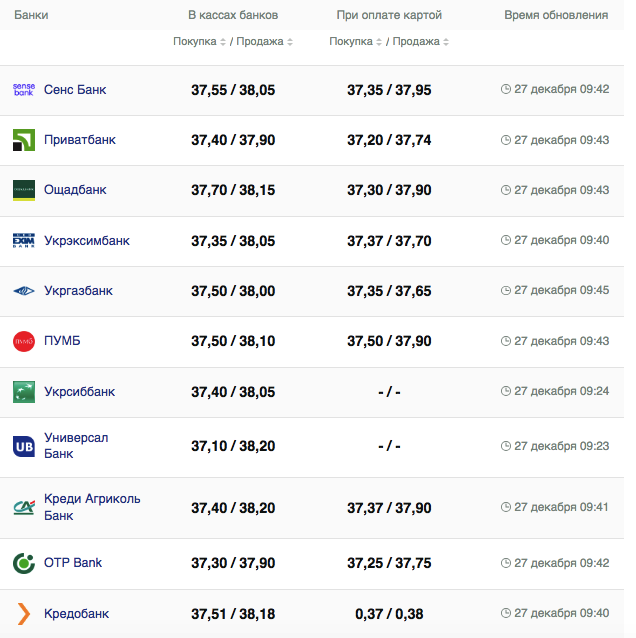The width and height of the screenshot is (636, 638).
Task: Open the Ощадбанк bank page link
Action: click(75, 190)
